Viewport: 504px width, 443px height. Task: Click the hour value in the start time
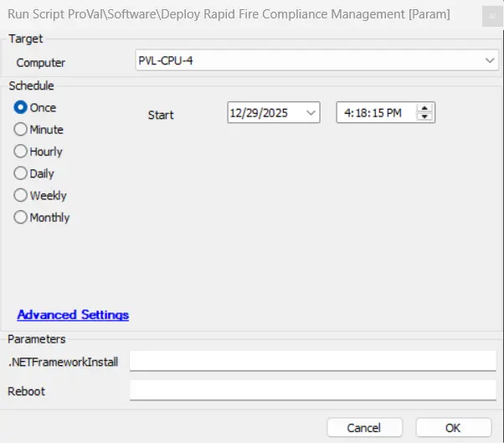pos(347,113)
